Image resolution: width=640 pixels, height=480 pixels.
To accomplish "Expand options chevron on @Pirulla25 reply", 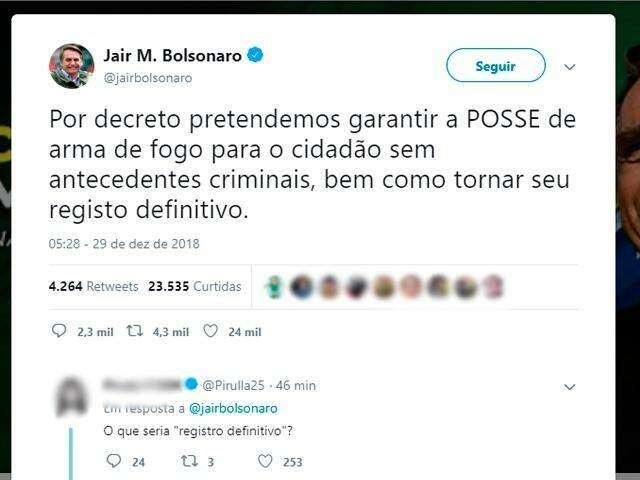I will (570, 387).
